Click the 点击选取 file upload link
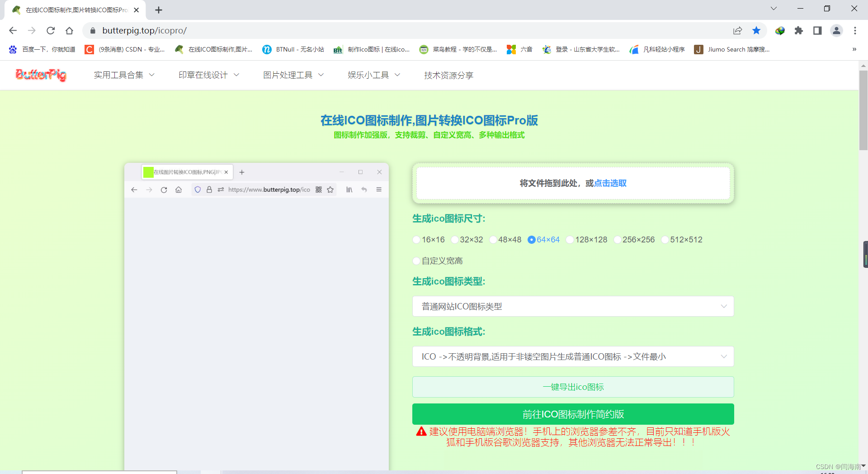 610,183
